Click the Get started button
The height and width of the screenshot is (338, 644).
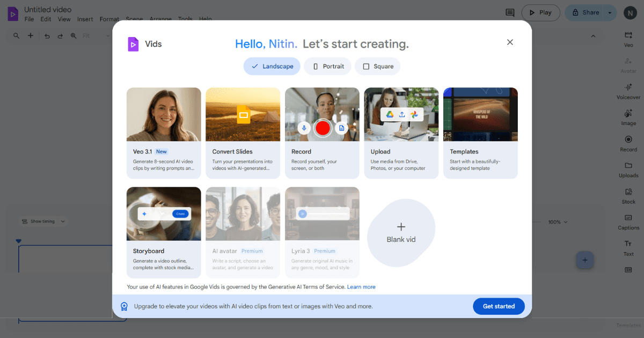499,306
